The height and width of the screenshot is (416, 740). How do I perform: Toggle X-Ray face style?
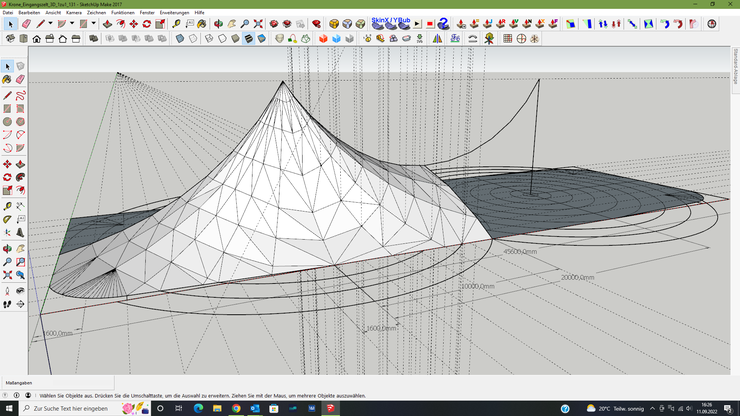tap(180, 39)
